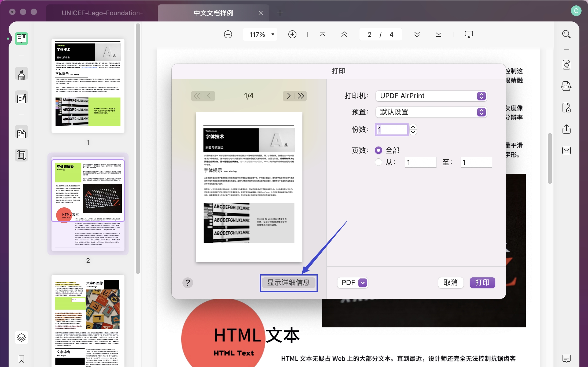Click the 份数 copies input field
Image resolution: width=588 pixels, height=367 pixels.
[392, 130]
